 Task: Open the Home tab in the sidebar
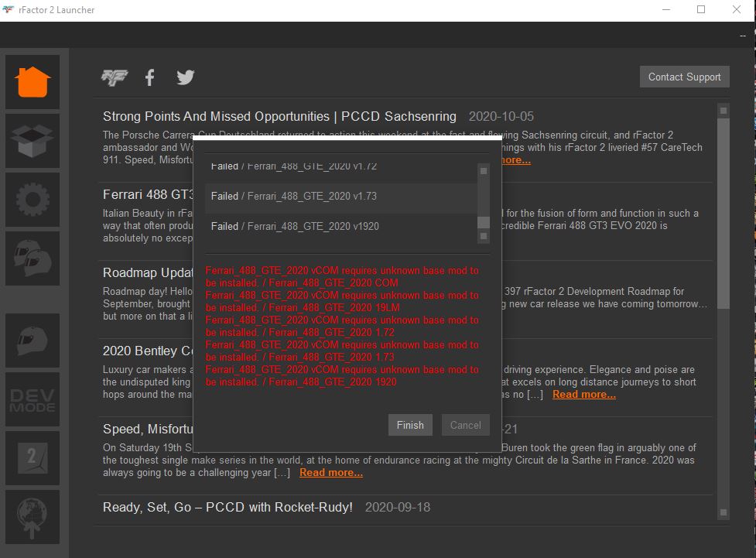click(x=32, y=82)
